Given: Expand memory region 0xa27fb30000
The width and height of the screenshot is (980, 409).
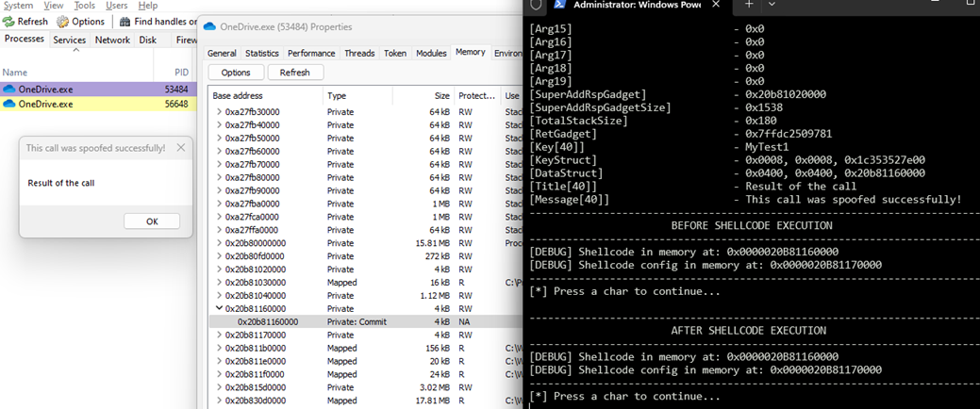Looking at the screenshot, I should (x=219, y=112).
